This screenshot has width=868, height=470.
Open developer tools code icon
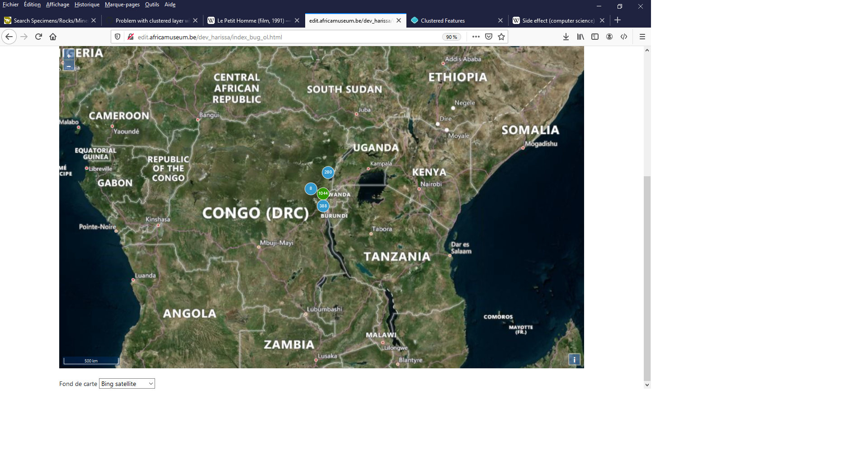(624, 37)
